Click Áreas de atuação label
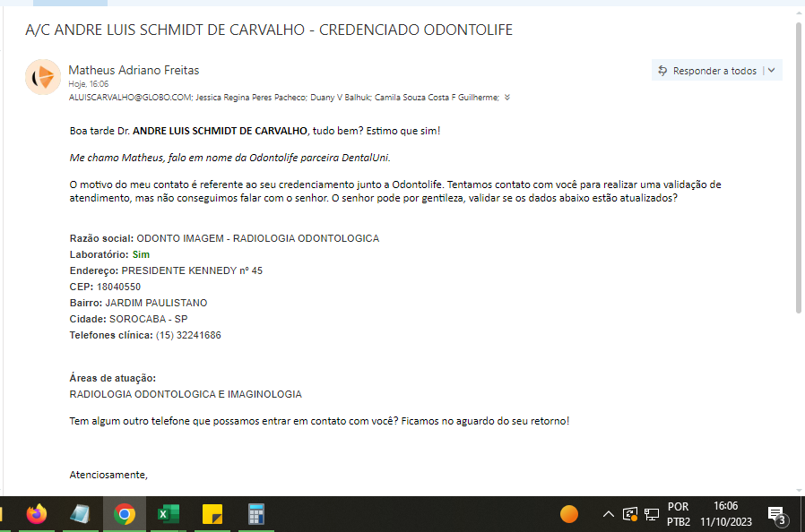 pyautogui.click(x=112, y=378)
